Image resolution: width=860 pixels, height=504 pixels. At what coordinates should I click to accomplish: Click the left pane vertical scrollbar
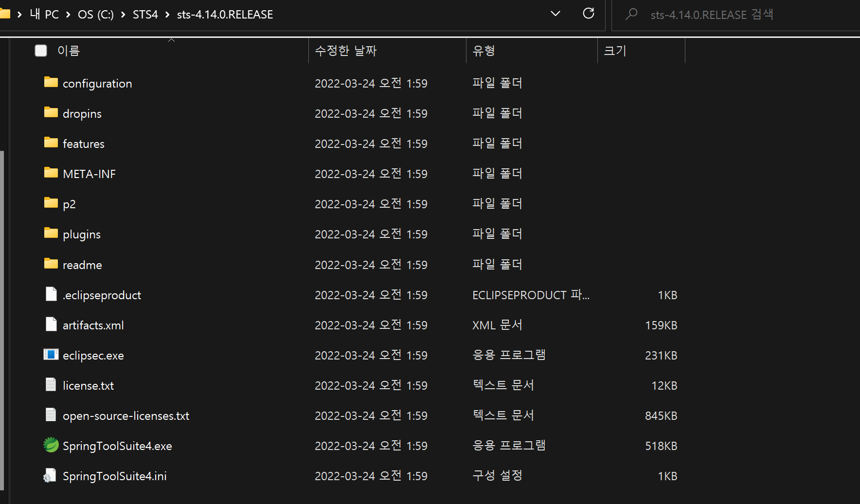coord(2,320)
